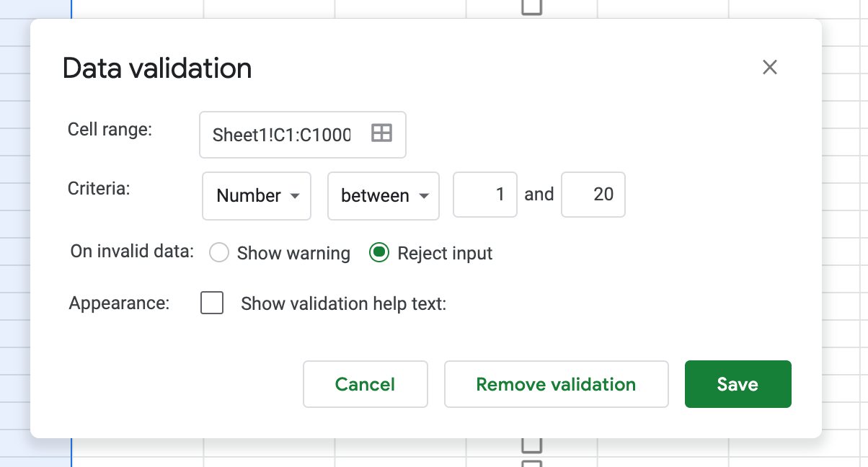Click the "Data validation" dialog title

click(157, 68)
